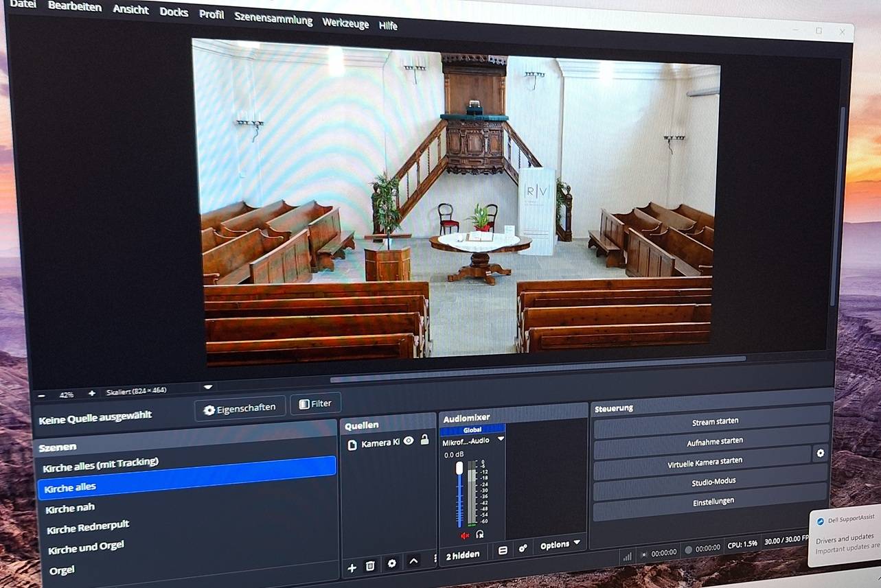Move the source up with the arrow icon
The height and width of the screenshot is (588, 881).
tap(413, 561)
